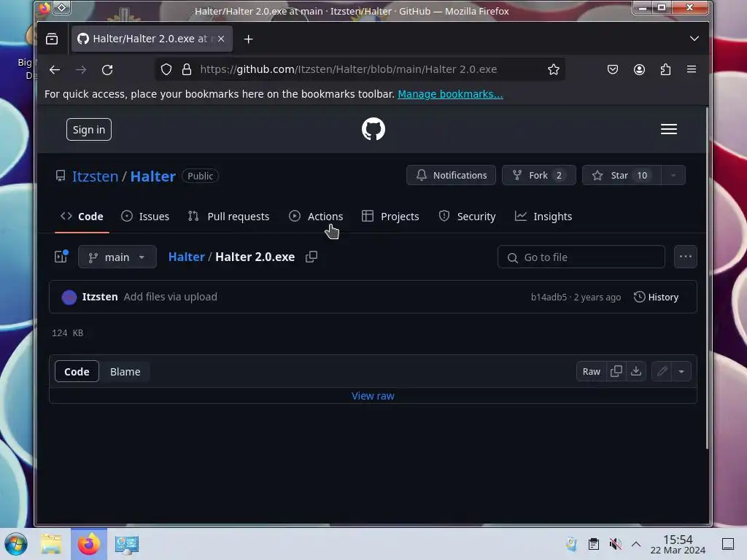Toggle the muted volume tray icon
747x560 pixels.
(615, 544)
